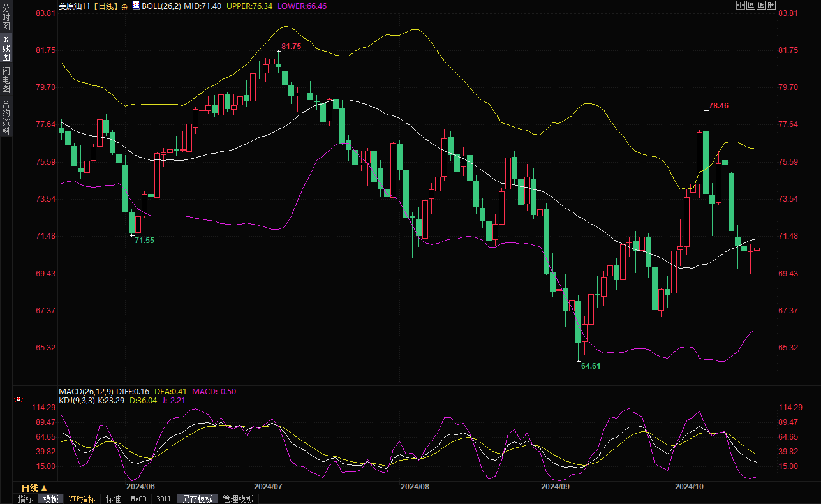Apply the MACD template
The image size is (821, 504).
(x=138, y=499)
